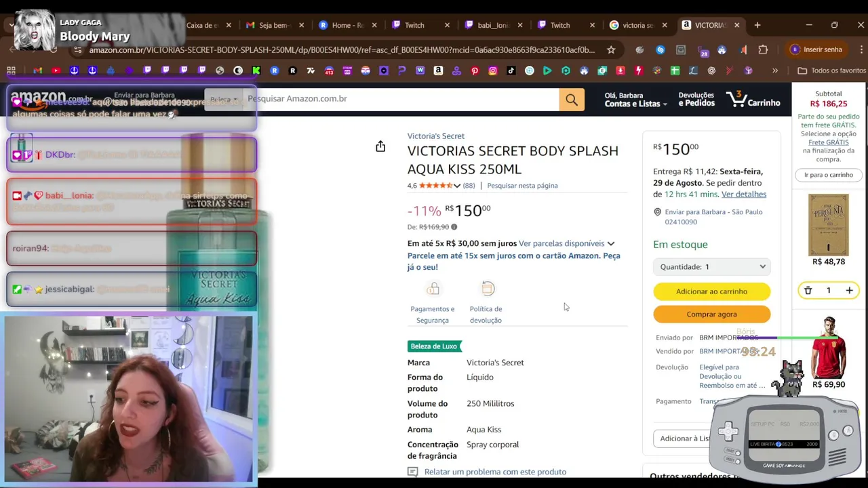The width and height of the screenshot is (868, 488).
Task: Open the Pinterest bookmark
Action: [x=475, y=70]
